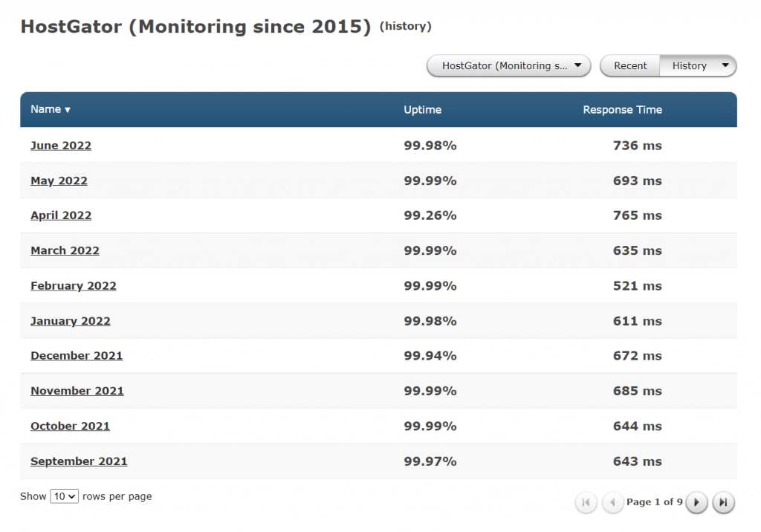This screenshot has height=532, width=761.
Task: Click the 685 ms response time
Action: [x=637, y=391]
